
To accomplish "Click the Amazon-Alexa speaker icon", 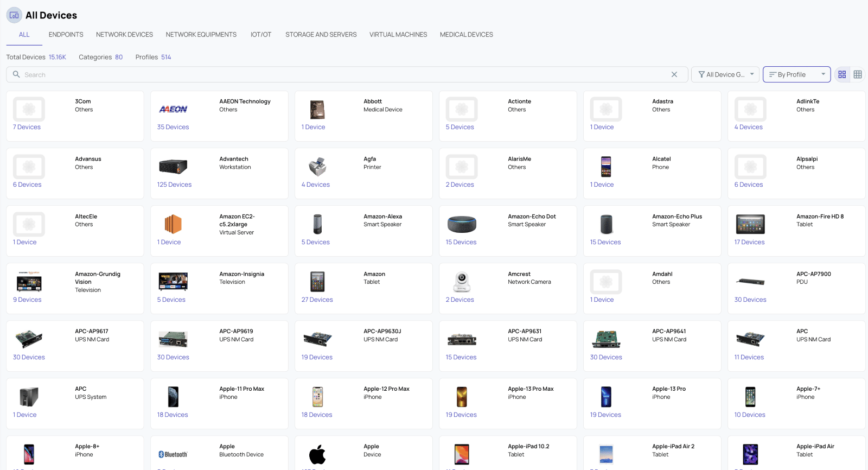I will (317, 224).
